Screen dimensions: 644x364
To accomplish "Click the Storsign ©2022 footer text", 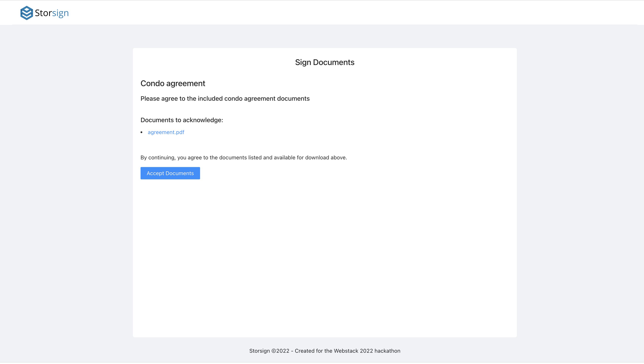I will pyautogui.click(x=269, y=351).
